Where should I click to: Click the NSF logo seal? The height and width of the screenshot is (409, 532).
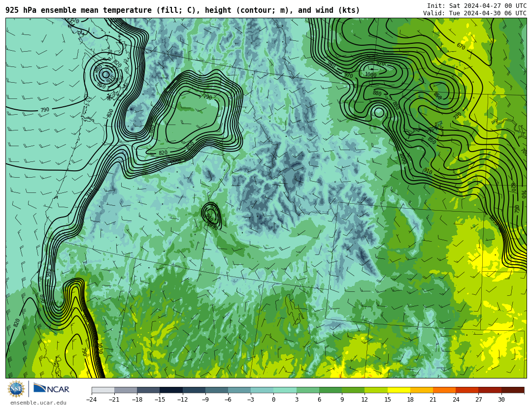pos(16,389)
